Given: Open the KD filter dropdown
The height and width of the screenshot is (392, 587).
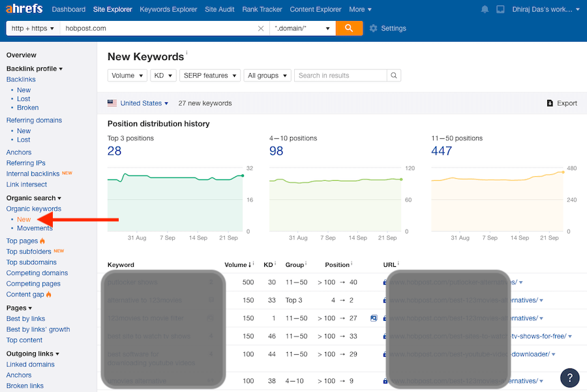Looking at the screenshot, I should pyautogui.click(x=163, y=75).
